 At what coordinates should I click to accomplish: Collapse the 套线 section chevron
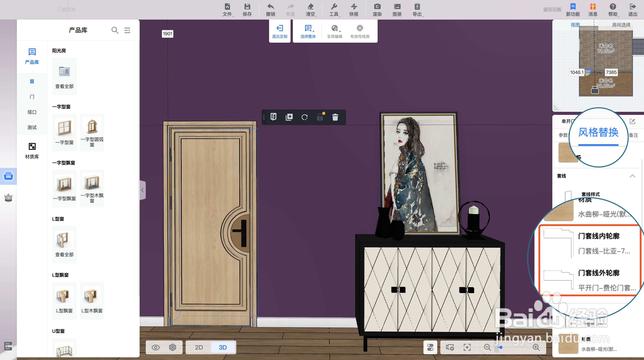632,176
